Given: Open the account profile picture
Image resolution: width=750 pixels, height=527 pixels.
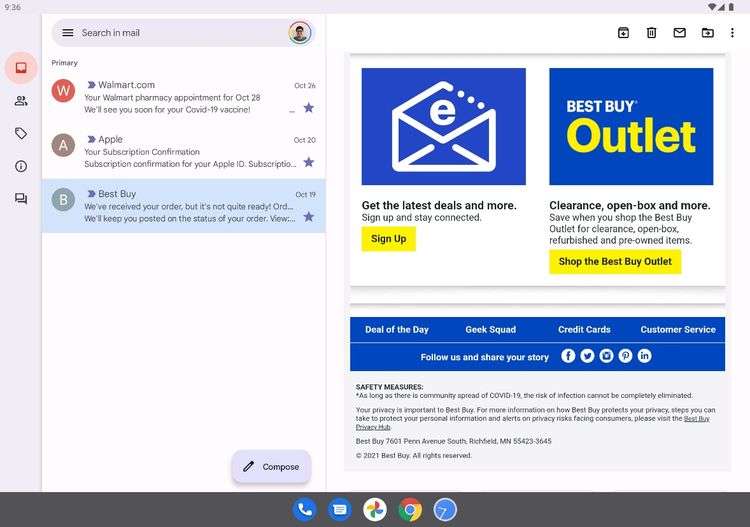Looking at the screenshot, I should [x=300, y=33].
